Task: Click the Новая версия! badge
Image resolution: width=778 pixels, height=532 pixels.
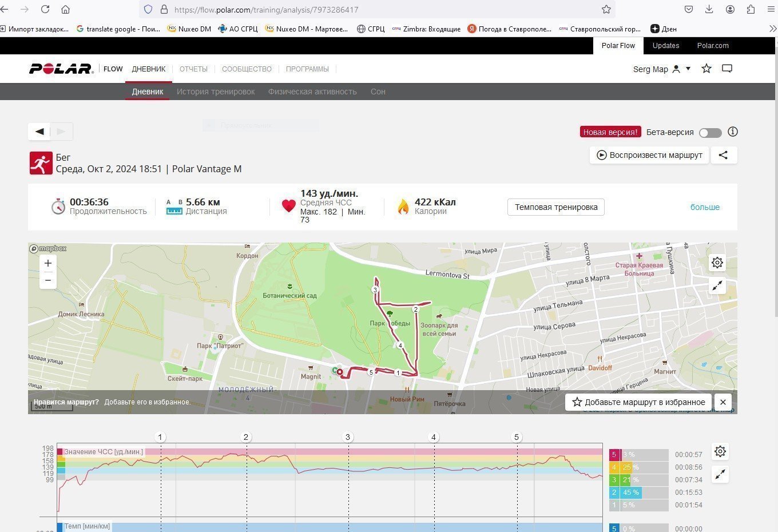Action: click(610, 132)
